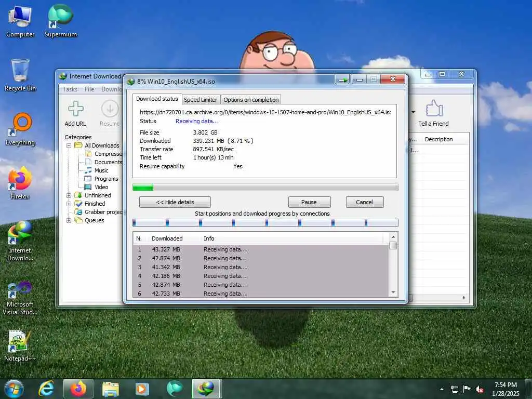Switch to the Download status tab
The height and width of the screenshot is (399, 532).
157,99
